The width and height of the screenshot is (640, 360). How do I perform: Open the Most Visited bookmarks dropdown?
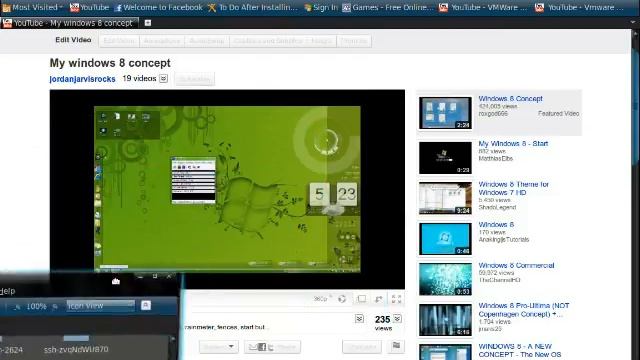(33, 7)
